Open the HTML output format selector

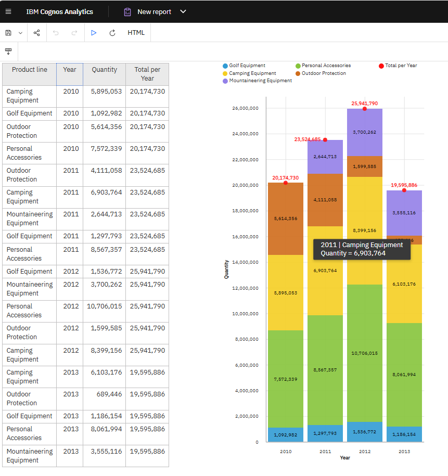tap(136, 32)
